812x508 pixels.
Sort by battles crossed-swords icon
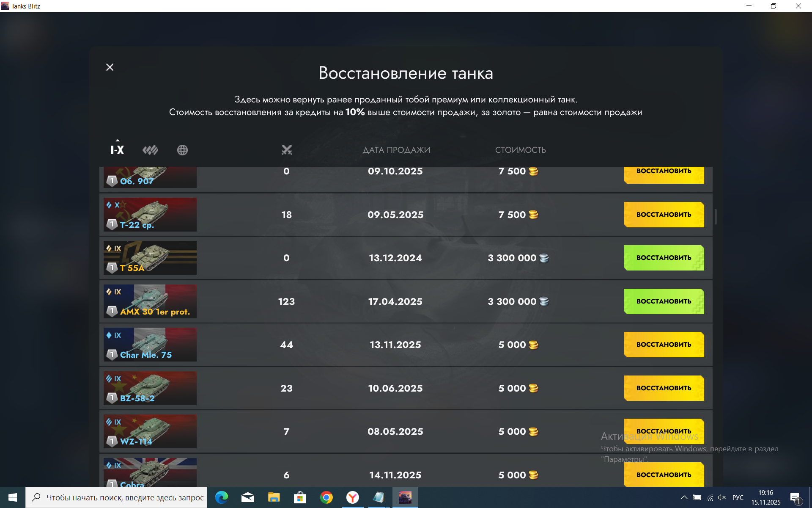287,150
